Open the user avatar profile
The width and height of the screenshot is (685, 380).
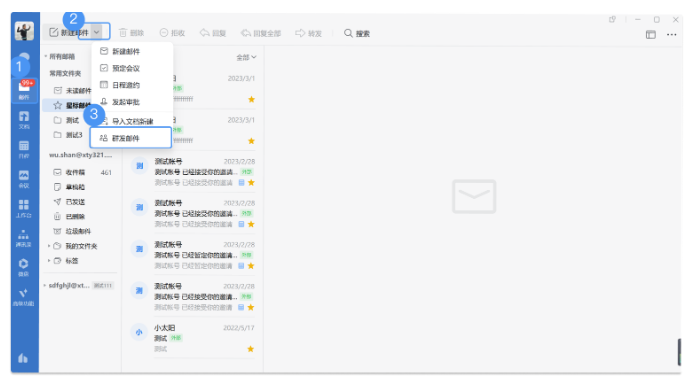point(24,31)
